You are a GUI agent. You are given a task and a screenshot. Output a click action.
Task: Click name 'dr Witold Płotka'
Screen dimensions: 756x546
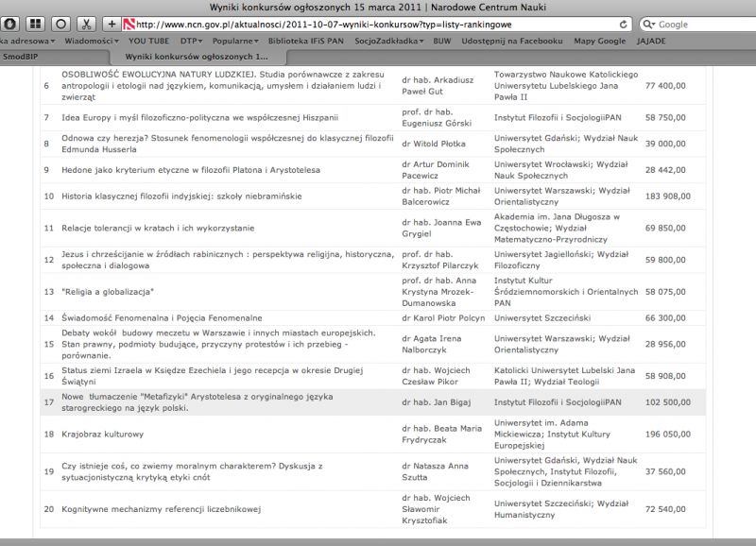pos(434,144)
